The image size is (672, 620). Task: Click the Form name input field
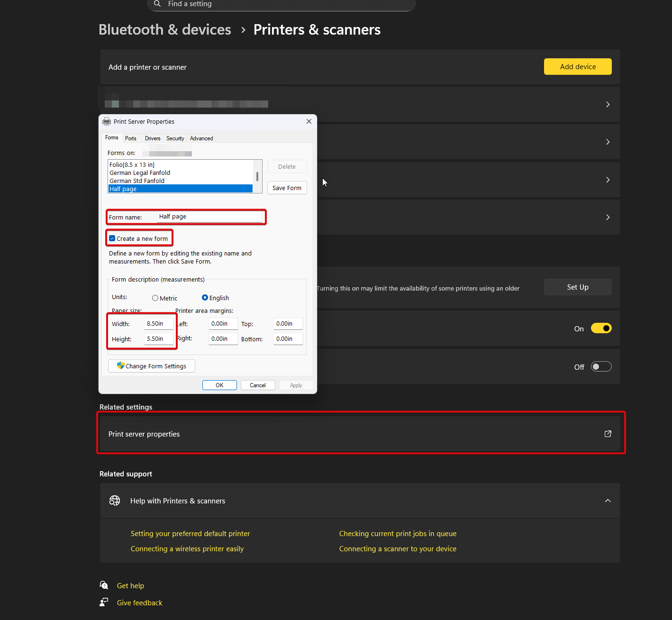click(x=209, y=217)
